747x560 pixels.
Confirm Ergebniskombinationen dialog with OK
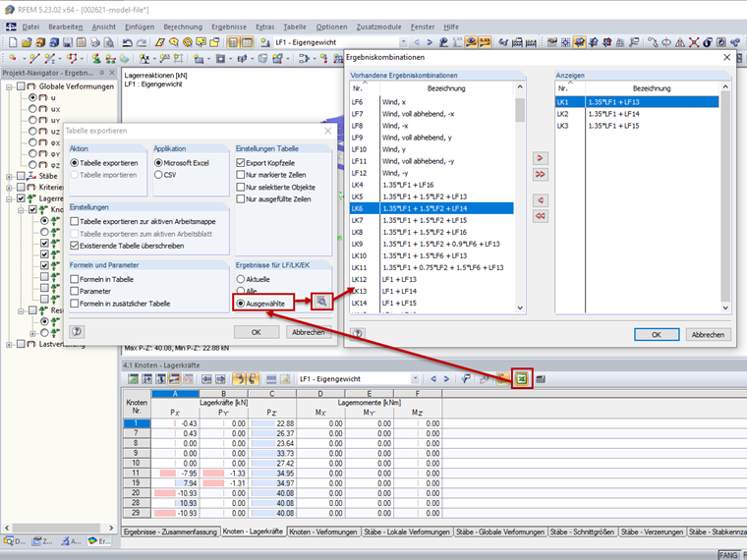click(x=657, y=335)
